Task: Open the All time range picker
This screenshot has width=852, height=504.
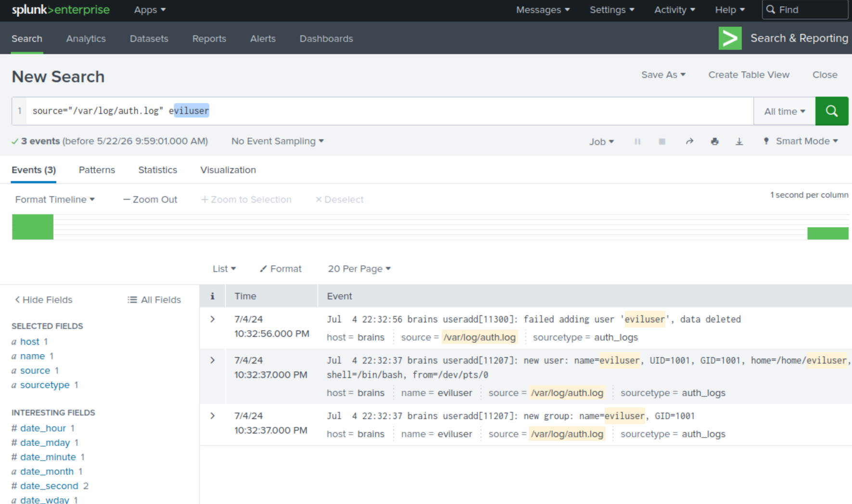Action: point(784,111)
